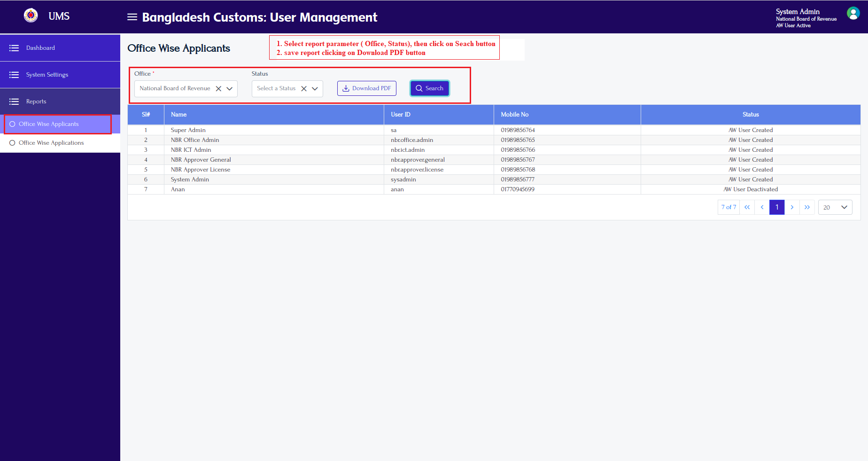Click the User ID column header

click(439, 115)
